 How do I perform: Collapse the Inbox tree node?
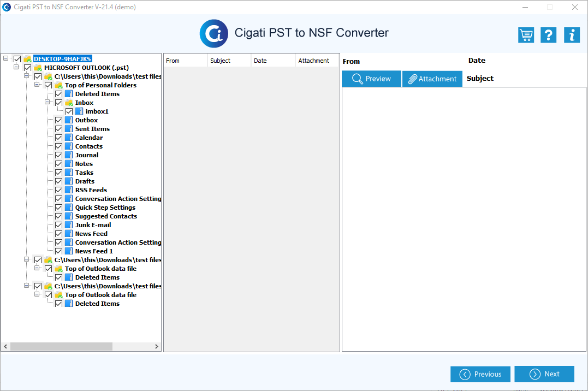click(47, 102)
